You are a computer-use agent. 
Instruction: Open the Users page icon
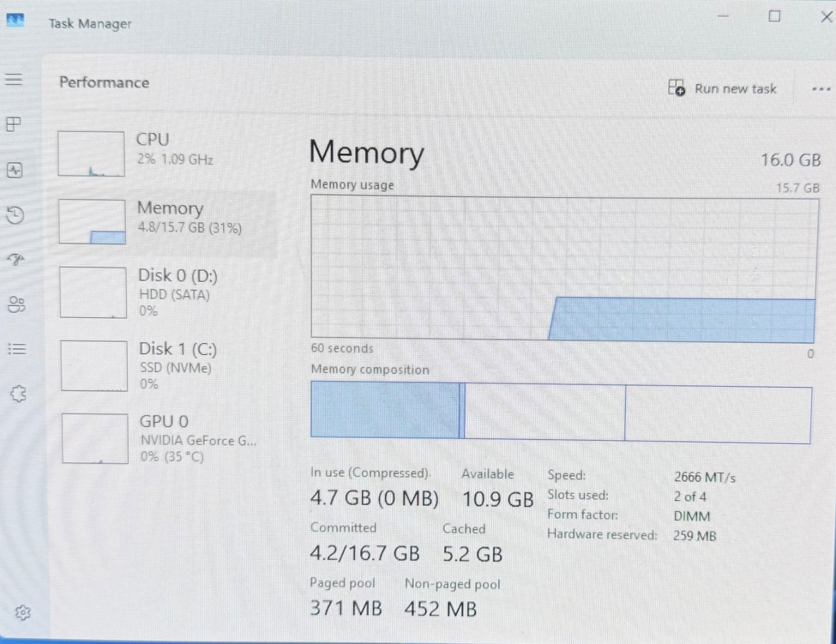(16, 304)
